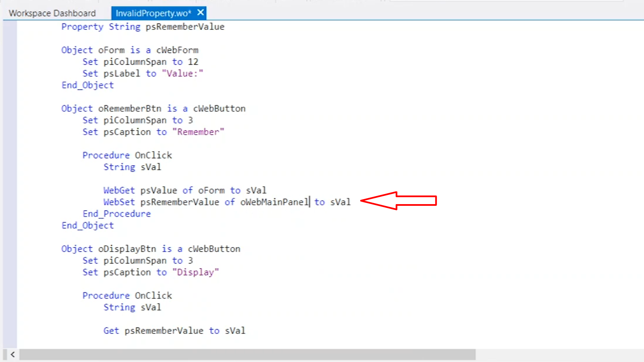Click first String sVal declaration

pyautogui.click(x=132, y=167)
